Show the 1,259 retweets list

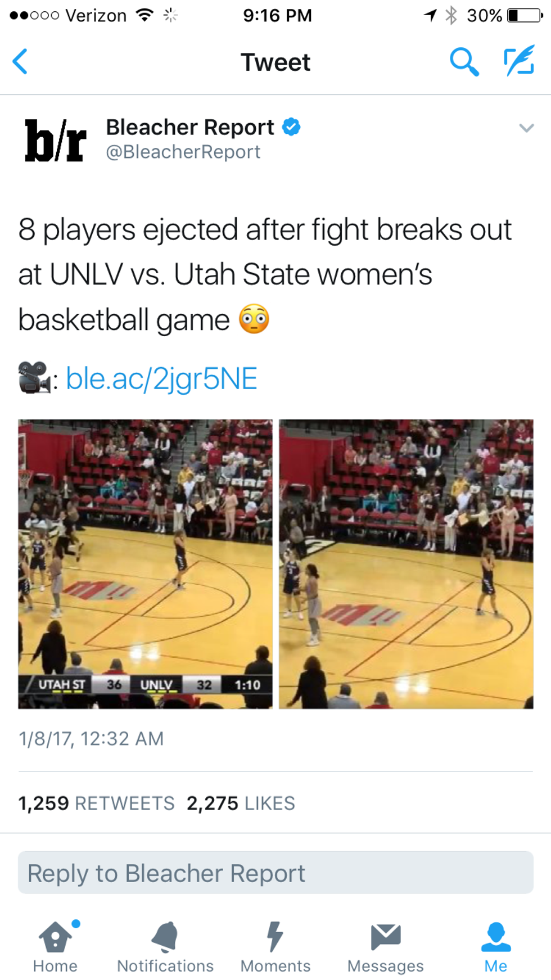(96, 803)
